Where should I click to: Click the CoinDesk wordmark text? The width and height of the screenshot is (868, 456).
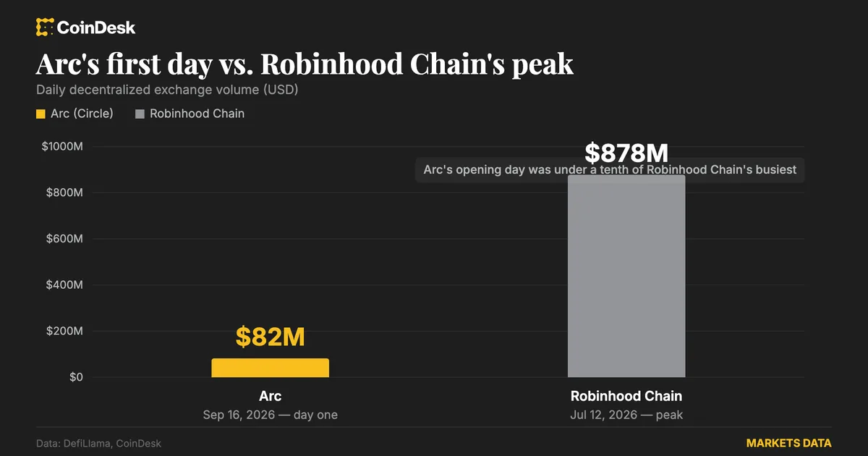tap(96, 28)
